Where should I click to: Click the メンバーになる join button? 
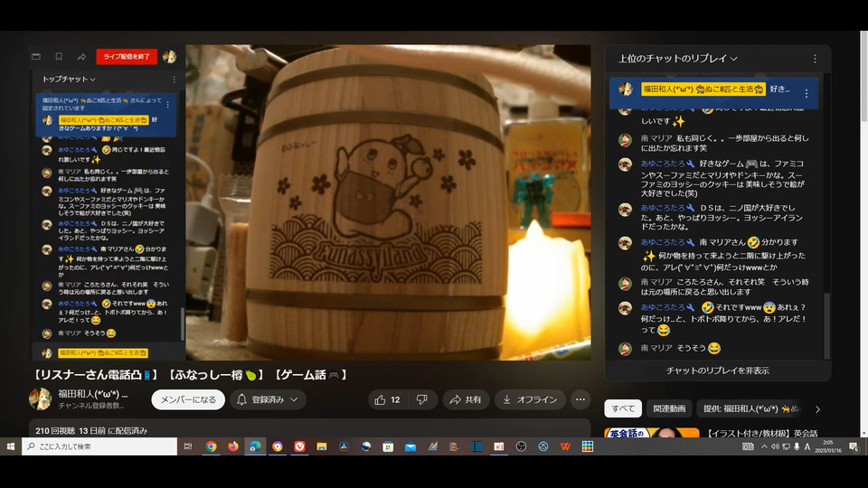[x=188, y=399]
